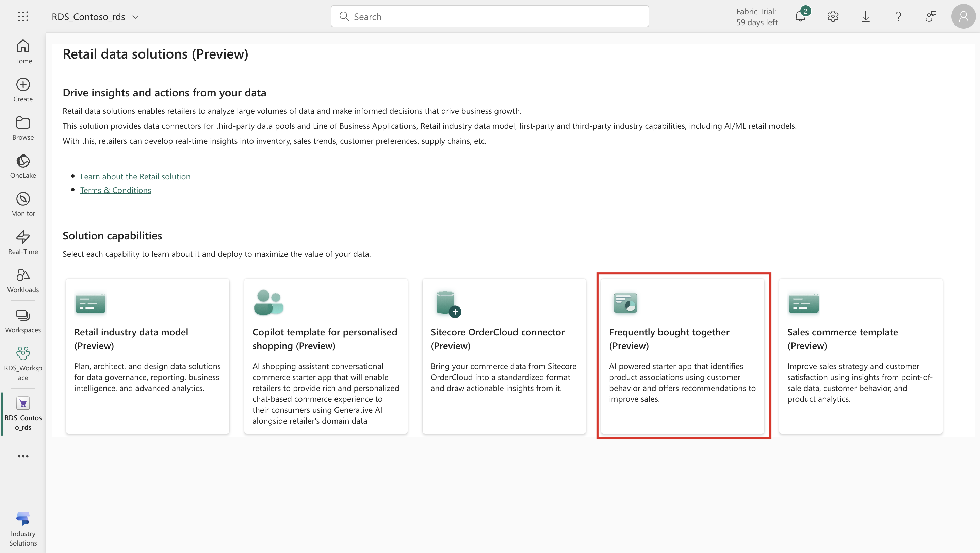Open the settings gear icon
The height and width of the screenshot is (553, 980).
(x=833, y=16)
